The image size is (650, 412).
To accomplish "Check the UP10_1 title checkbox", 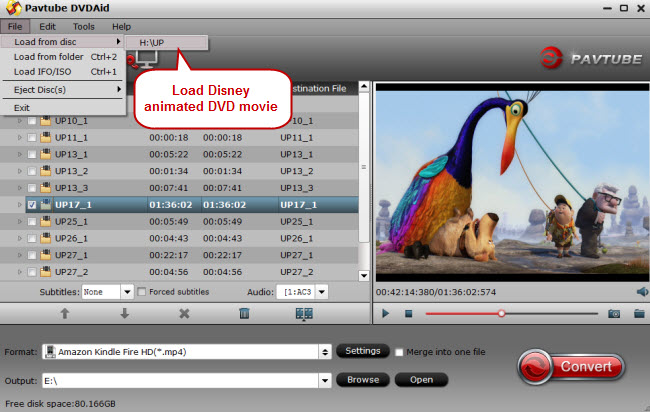I will 32,121.
